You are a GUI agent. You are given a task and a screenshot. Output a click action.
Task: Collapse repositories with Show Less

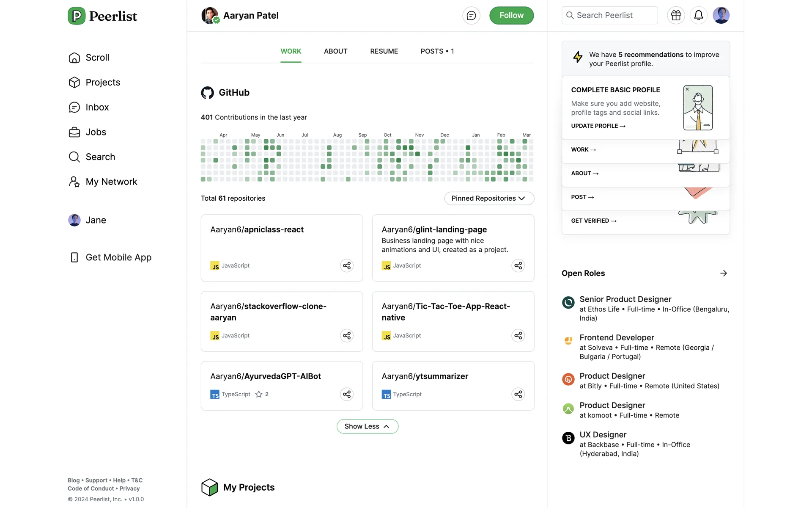pyautogui.click(x=367, y=426)
